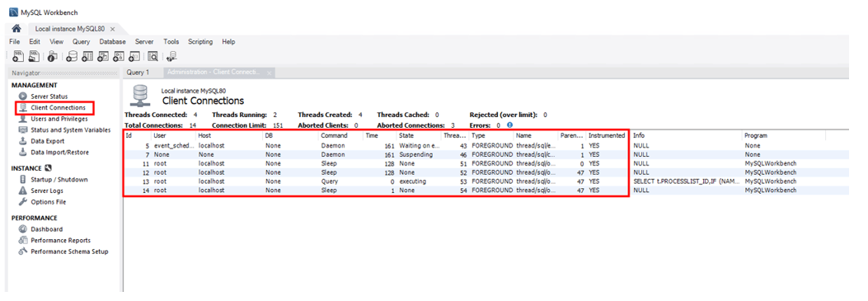Open the Home screen tab icon
The image size is (868, 301).
[x=16, y=29]
